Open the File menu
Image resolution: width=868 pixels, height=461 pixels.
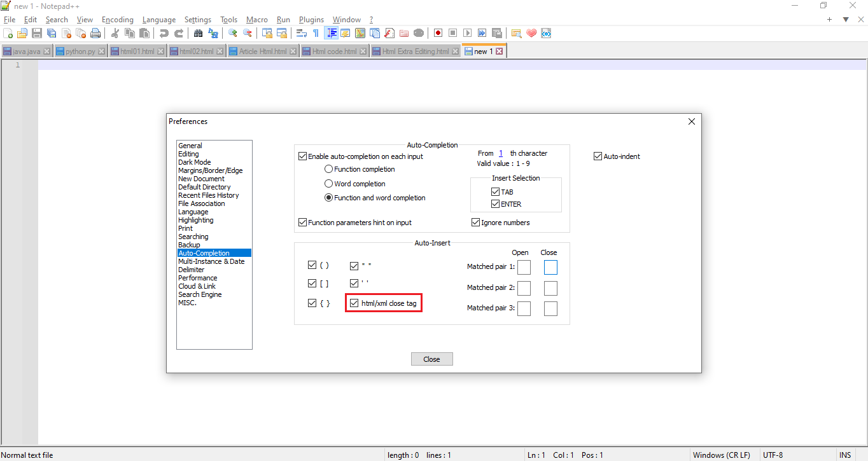tap(10, 20)
